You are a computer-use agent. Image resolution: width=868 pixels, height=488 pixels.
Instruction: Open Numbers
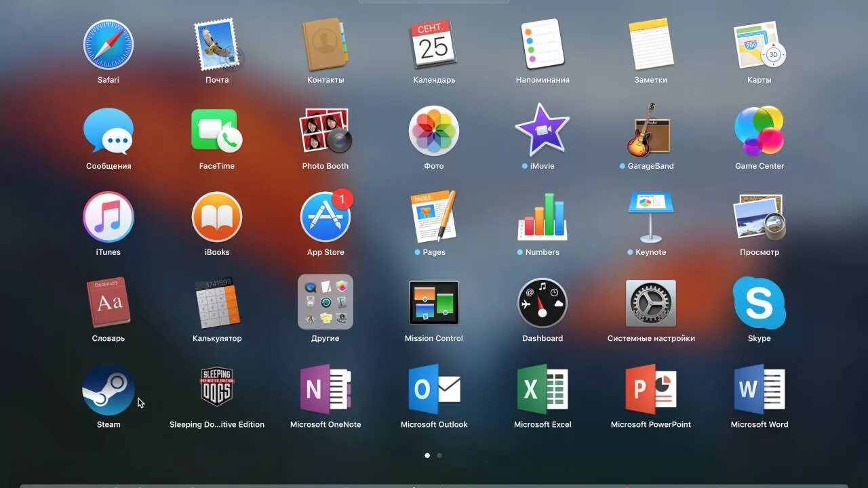tap(542, 217)
